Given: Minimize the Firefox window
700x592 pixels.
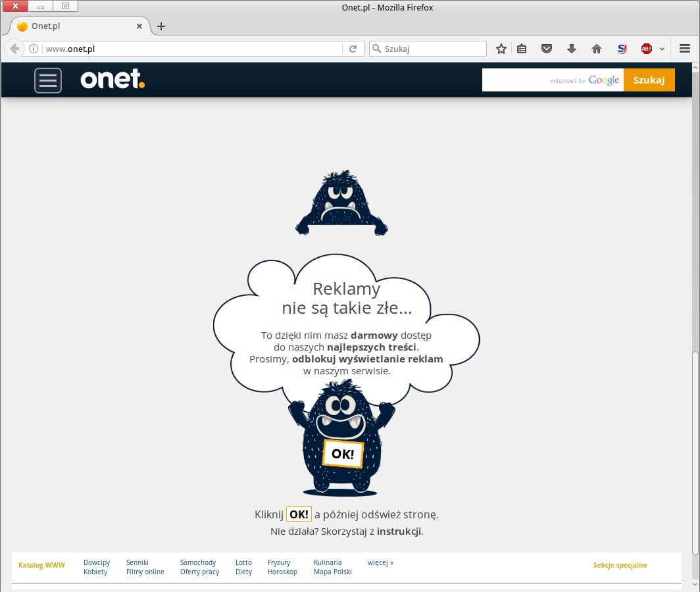Looking at the screenshot, I should pos(41,6).
